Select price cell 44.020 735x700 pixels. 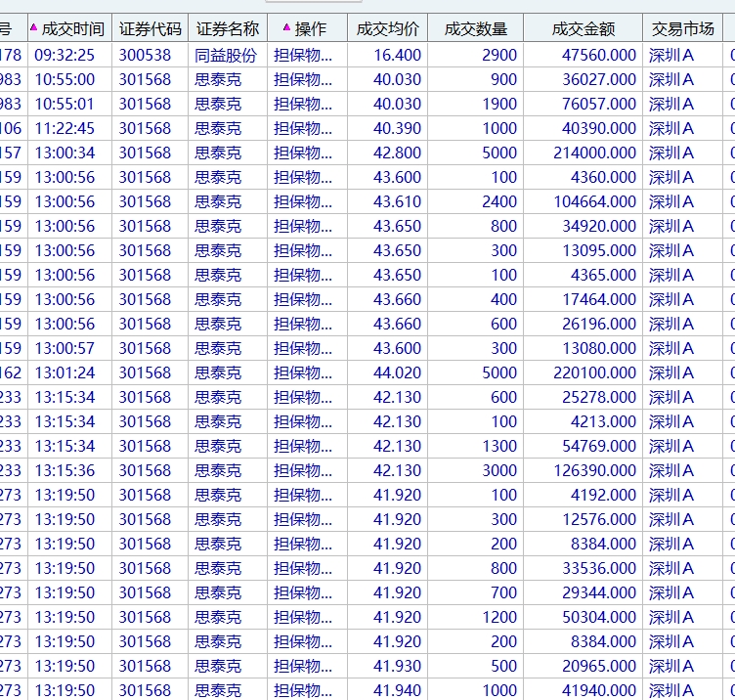pyautogui.click(x=397, y=372)
